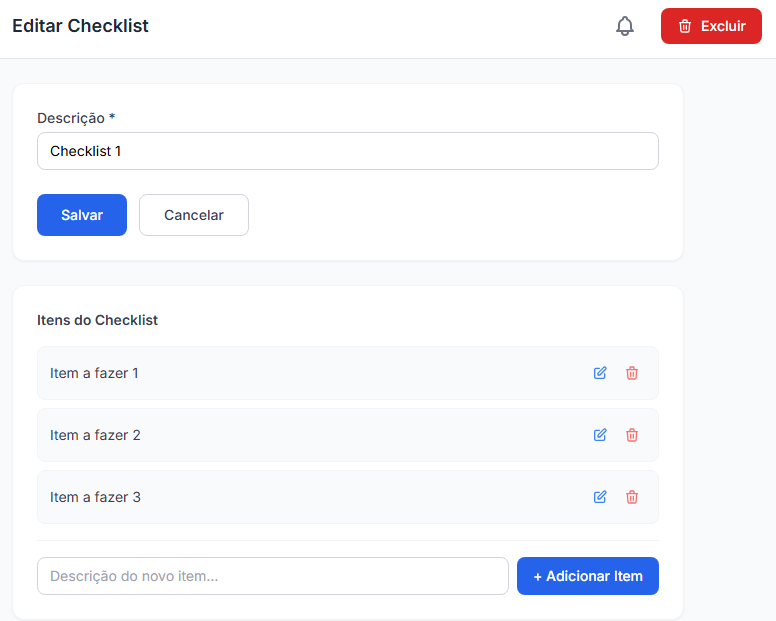Delete Item a fazer 1 trash icon

tap(631, 373)
